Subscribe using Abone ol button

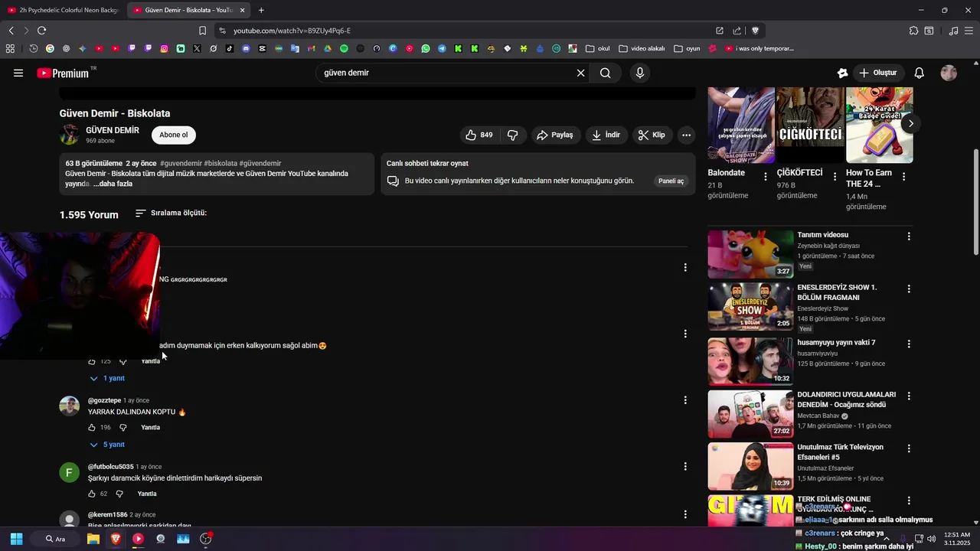(174, 135)
